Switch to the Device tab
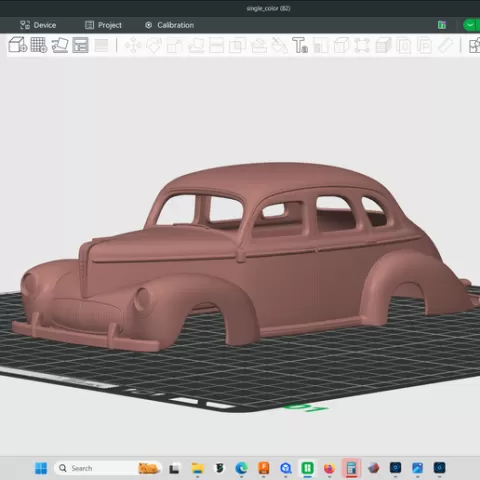480x480 pixels. tap(38, 25)
